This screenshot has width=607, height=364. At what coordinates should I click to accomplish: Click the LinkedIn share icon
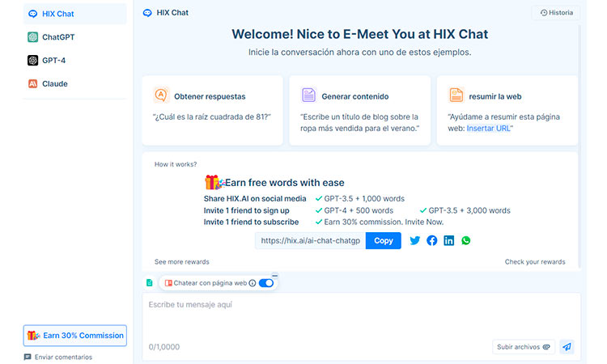click(x=449, y=240)
